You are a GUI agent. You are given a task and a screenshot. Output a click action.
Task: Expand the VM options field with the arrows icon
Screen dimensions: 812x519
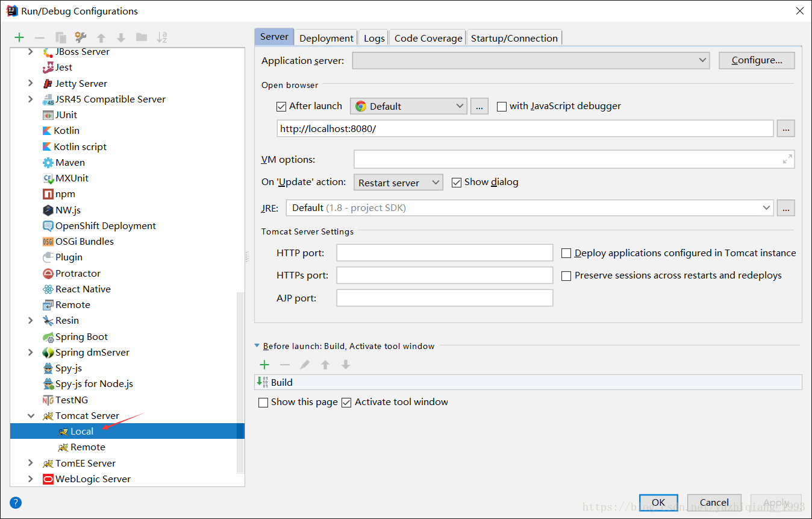[x=787, y=159]
